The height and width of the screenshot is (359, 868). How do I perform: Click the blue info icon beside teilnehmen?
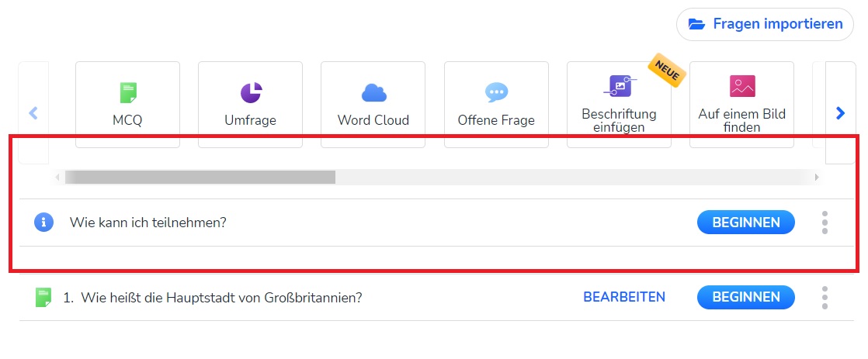(43, 223)
